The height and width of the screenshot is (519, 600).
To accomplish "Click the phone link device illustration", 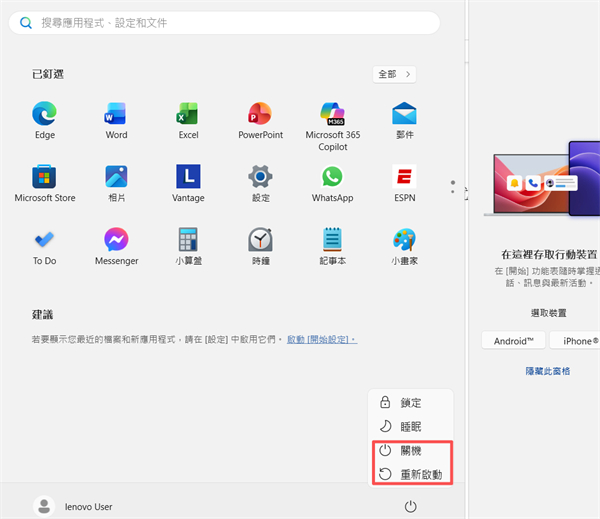I will tap(542, 180).
